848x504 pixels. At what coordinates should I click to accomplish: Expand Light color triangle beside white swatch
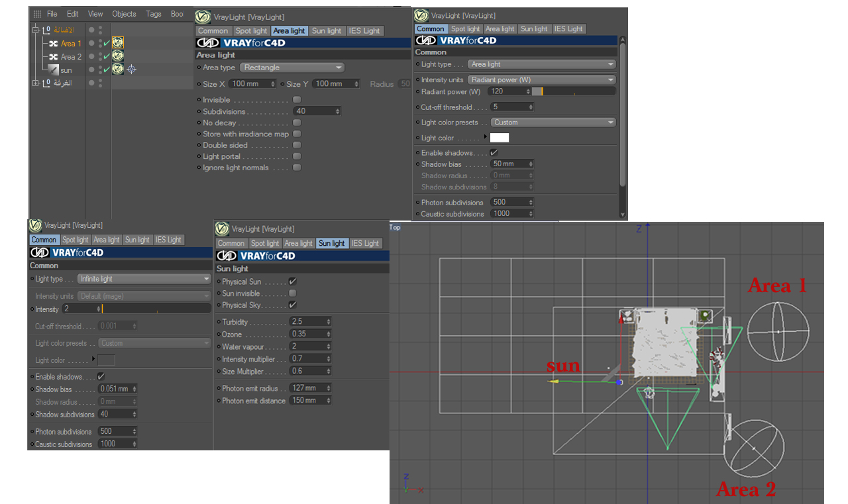coord(486,137)
